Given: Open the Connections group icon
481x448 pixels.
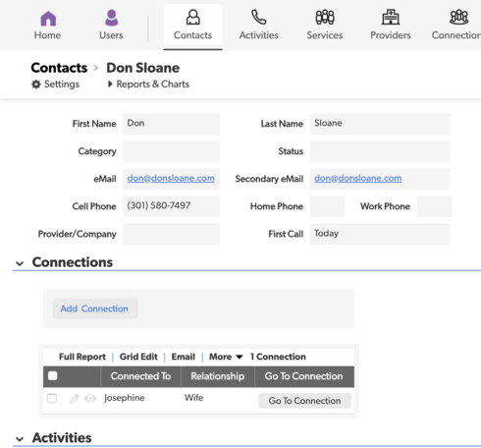Looking at the screenshot, I should tap(458, 17).
